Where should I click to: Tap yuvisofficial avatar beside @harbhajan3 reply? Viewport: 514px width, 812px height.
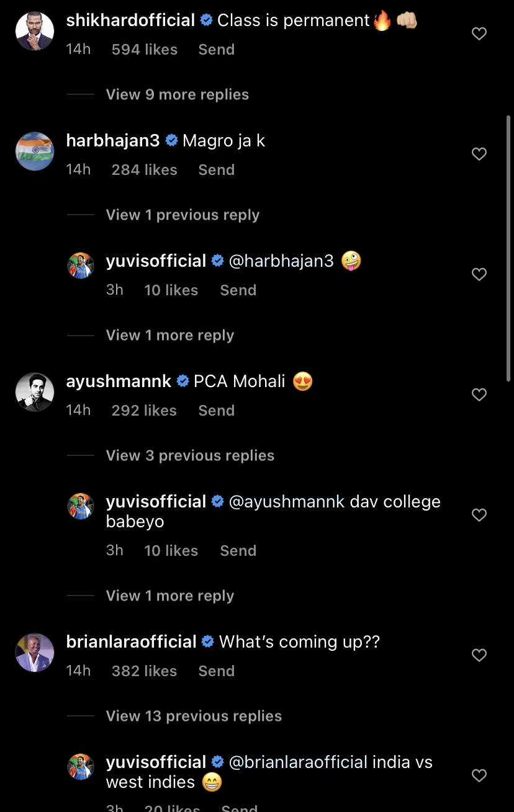(x=81, y=265)
